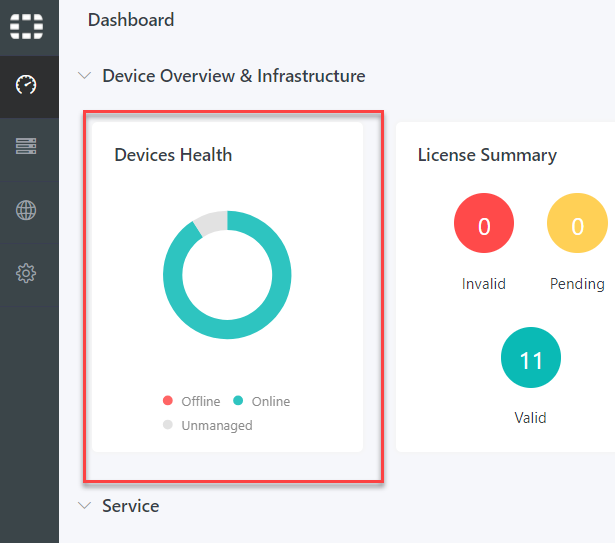Open the device list server-rack icon

(x=26, y=146)
